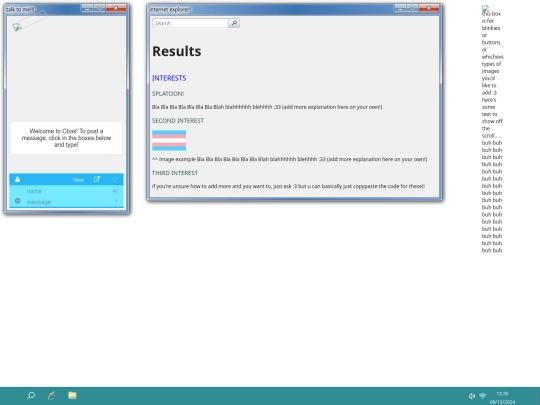This screenshot has height=405, width=540.
Task: Click the send arrow next to message field
Action: [x=116, y=201]
